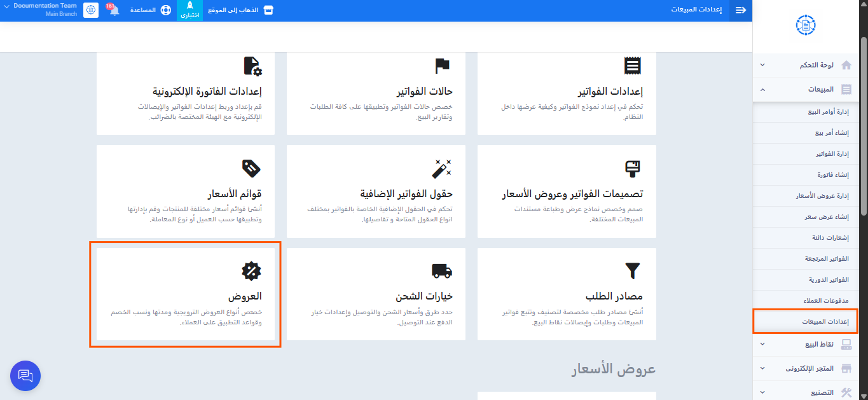Screen dimensions: 868x400
Task: Click the paint roller invoice designs icon
Action: tap(633, 169)
